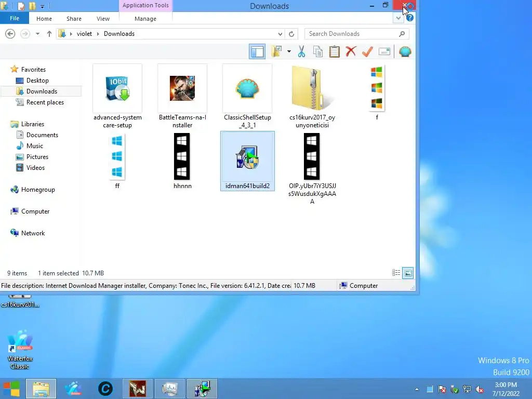Open the recent locations dropdown

point(37,34)
